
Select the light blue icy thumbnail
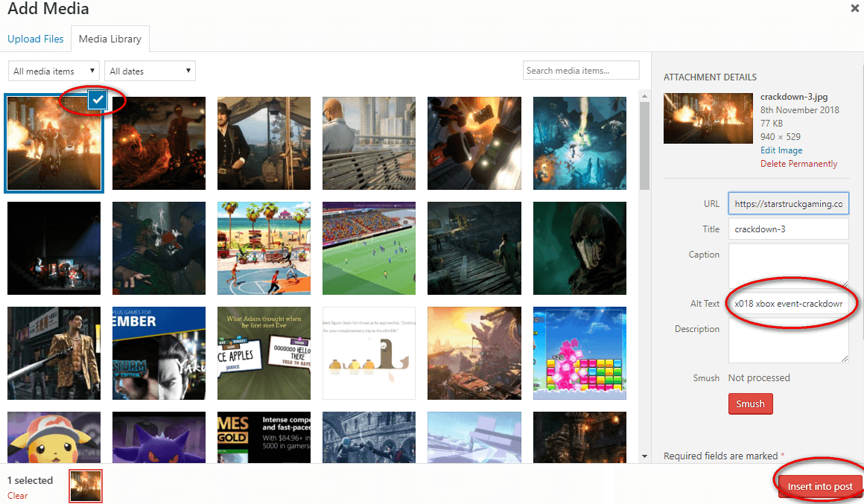click(474, 437)
